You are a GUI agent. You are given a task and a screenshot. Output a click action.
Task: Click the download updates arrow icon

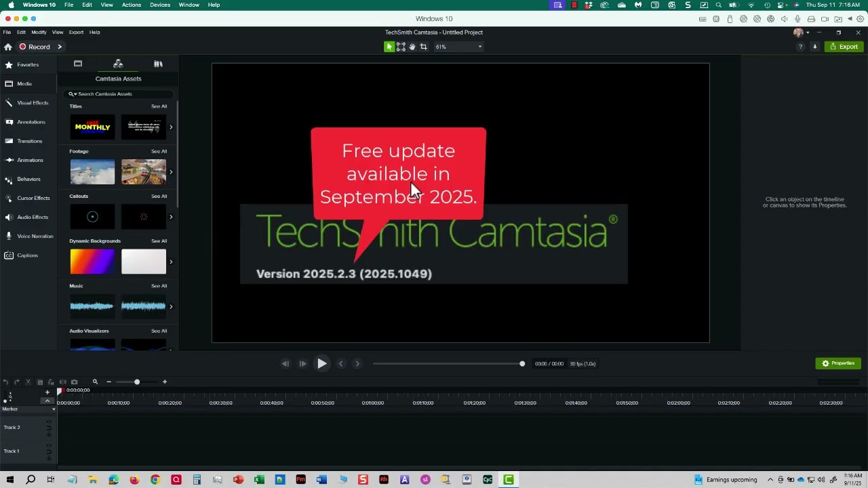(x=814, y=47)
